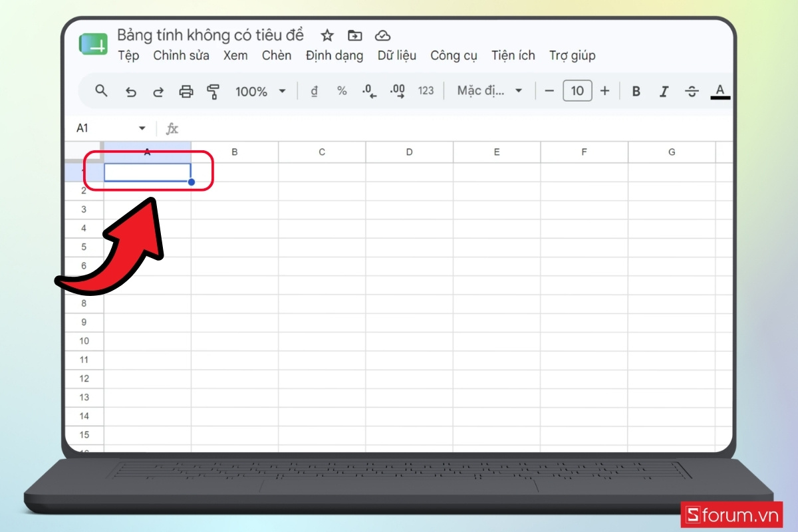The width and height of the screenshot is (798, 532).
Task: Select row 9 header
Action: (84, 323)
